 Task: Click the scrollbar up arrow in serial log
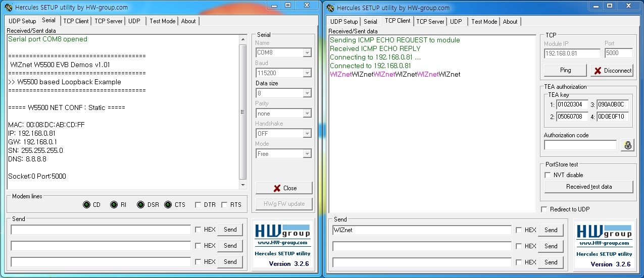pyautogui.click(x=242, y=39)
